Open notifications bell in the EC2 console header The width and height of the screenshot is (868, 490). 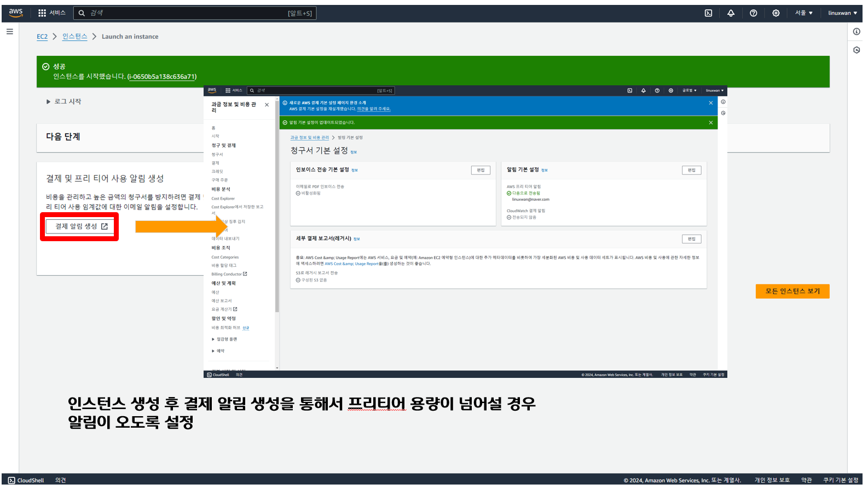point(731,13)
